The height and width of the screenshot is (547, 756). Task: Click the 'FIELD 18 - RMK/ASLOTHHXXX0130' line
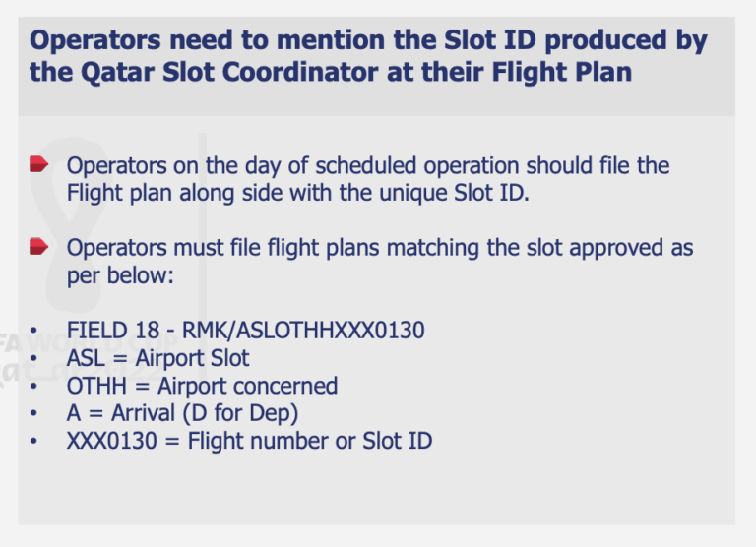pos(245,331)
